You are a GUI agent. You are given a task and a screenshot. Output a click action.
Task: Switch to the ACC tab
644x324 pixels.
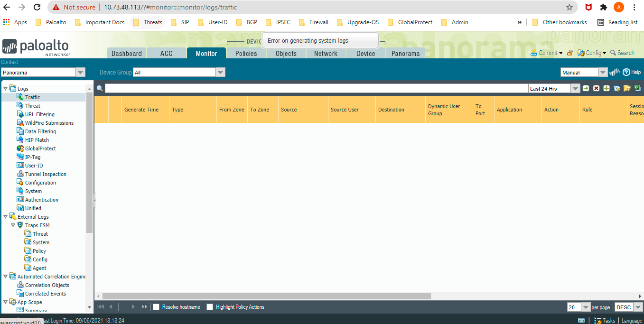(167, 53)
